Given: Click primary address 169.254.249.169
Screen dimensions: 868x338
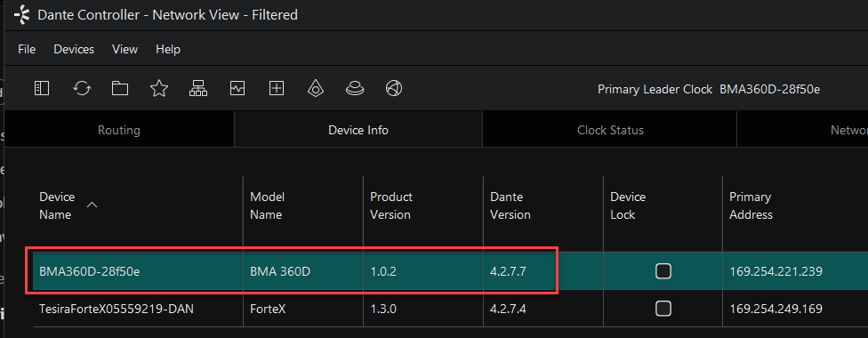Looking at the screenshot, I should point(776,309).
